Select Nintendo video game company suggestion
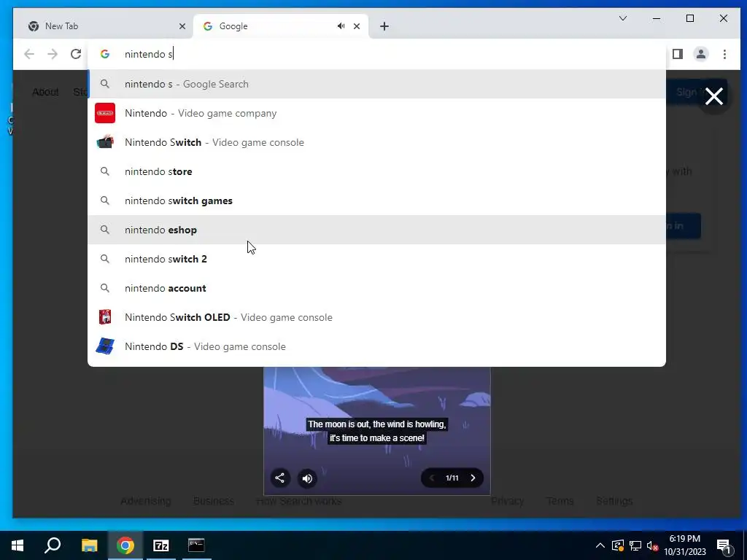 pyautogui.click(x=376, y=113)
